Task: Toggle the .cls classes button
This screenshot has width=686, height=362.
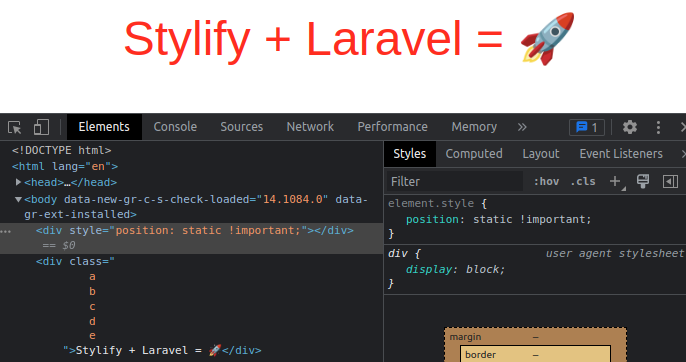Action: pos(583,182)
